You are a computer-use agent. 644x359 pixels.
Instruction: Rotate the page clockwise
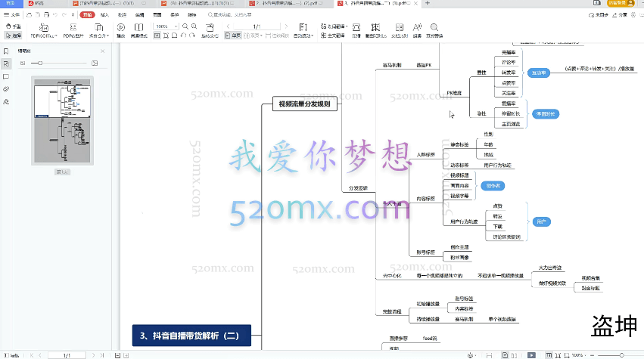click(x=192, y=36)
